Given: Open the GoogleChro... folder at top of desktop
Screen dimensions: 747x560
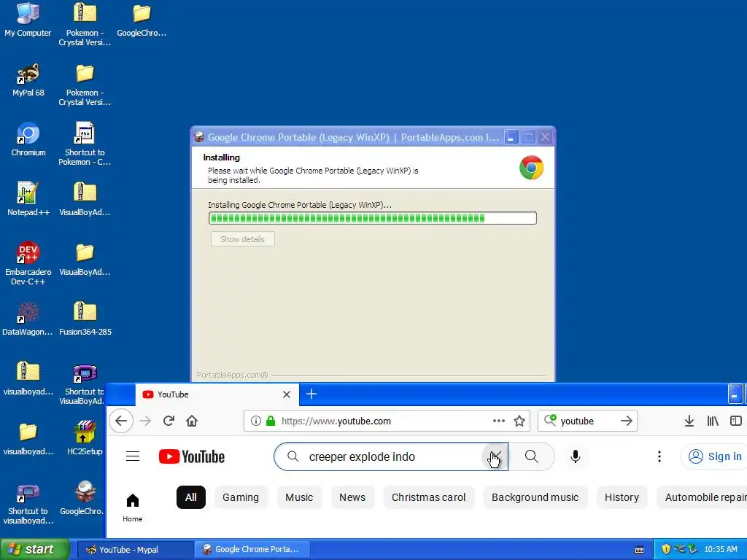Looking at the screenshot, I should 142,20.
